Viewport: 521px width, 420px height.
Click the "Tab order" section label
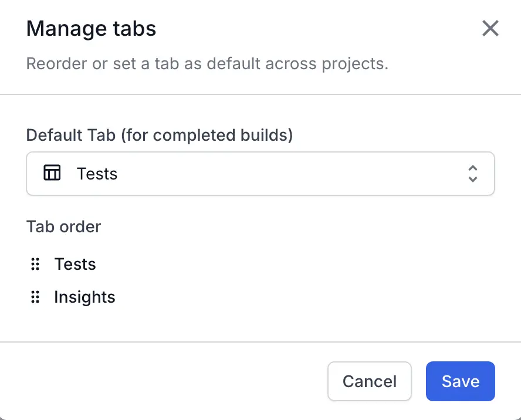coord(63,227)
